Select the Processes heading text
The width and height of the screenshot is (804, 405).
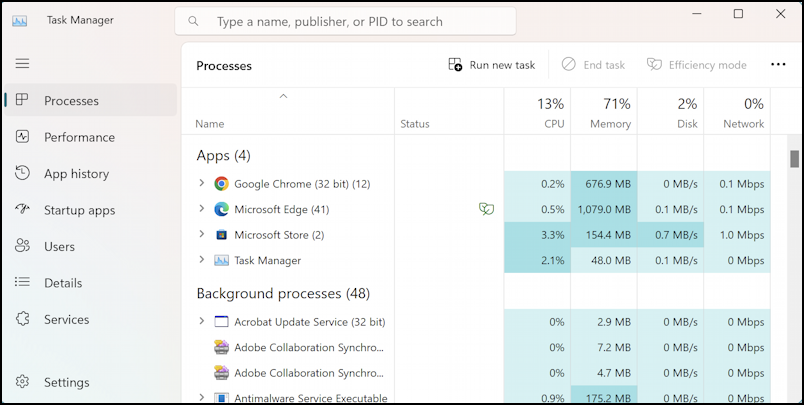tap(224, 66)
